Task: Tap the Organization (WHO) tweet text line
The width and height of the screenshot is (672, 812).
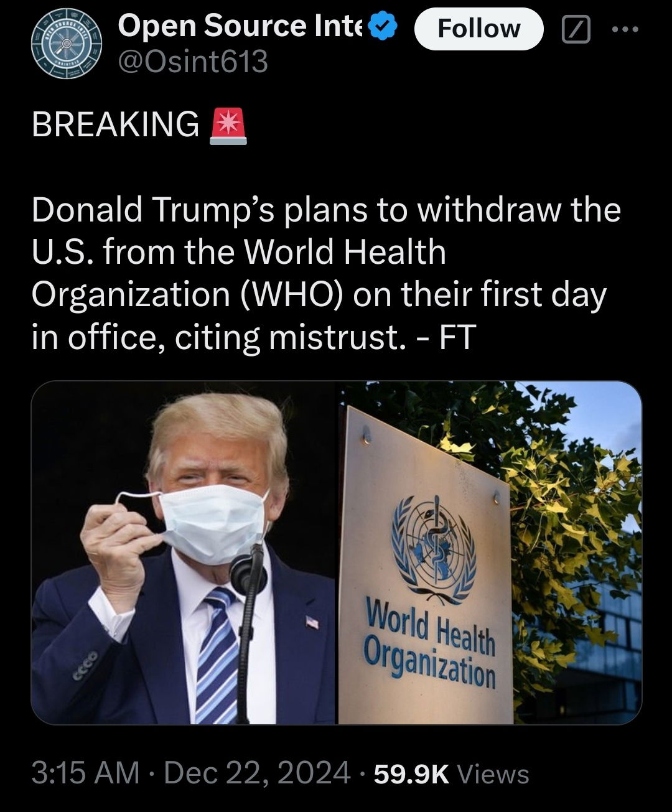Action: click(x=319, y=295)
